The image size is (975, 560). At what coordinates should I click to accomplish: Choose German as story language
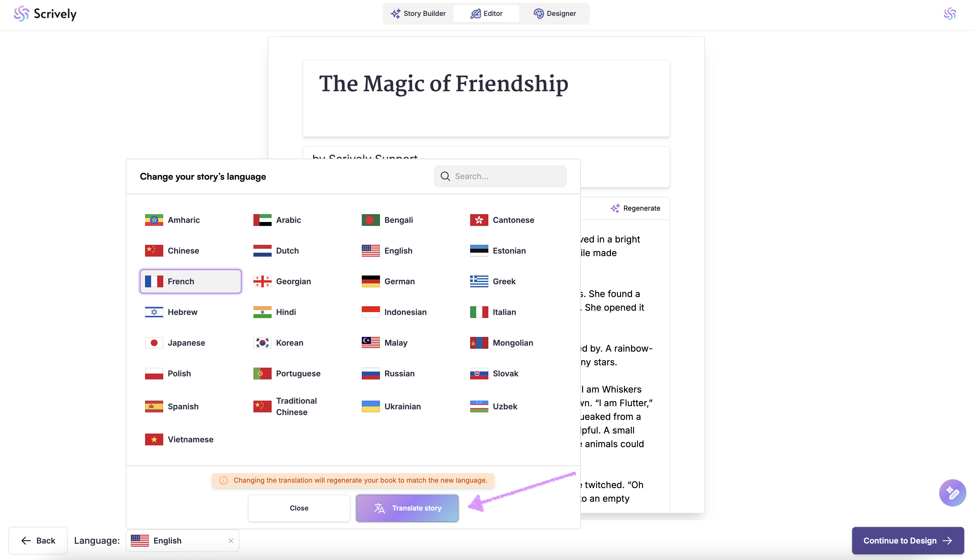point(399,281)
